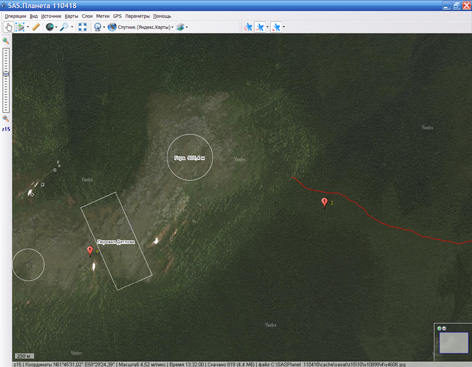Viewport: 472px width, 367px height.
Task: Open the Спутник (Яндекс.Карты) map selector
Action: coord(145,27)
